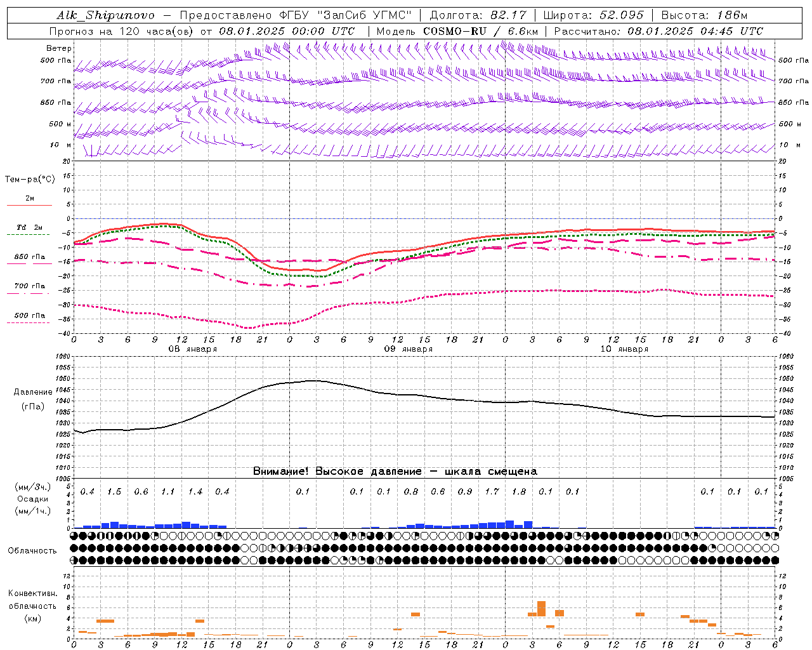Viewport: 812px width, 650px height.
Task: Click 'Рассчитано: 08.01.2025 04:45 UTC' text
Action: coord(658,31)
